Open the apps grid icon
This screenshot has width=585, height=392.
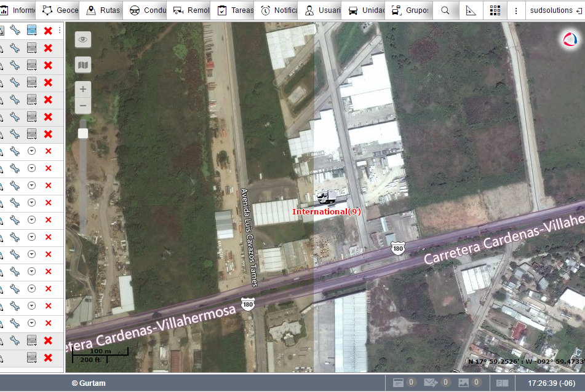[x=495, y=10]
